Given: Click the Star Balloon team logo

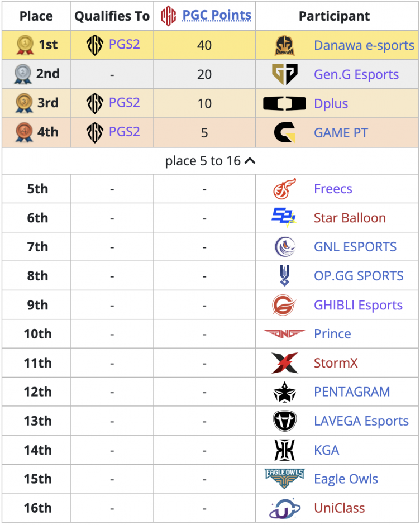Looking at the screenshot, I should tap(284, 218).
